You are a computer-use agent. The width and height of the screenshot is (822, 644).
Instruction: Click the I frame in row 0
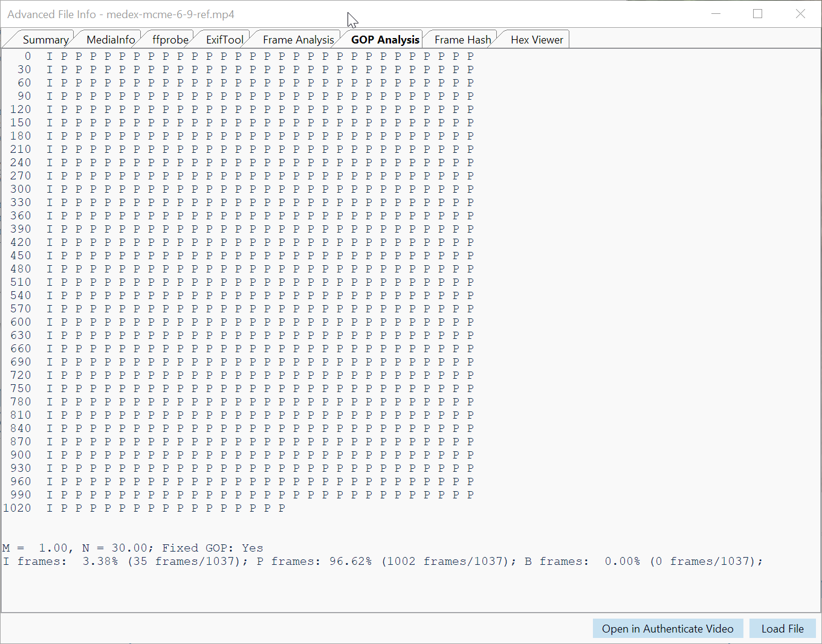pos(50,56)
